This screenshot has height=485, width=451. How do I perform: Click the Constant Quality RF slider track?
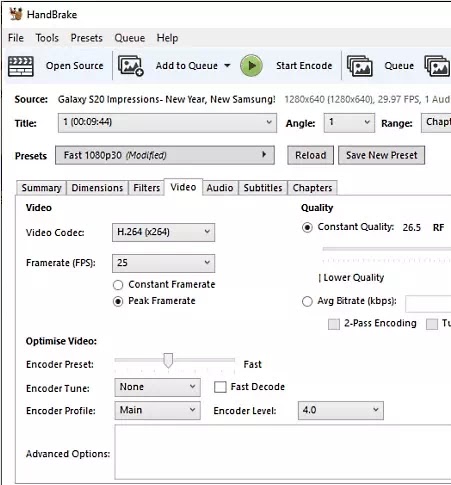click(387, 249)
